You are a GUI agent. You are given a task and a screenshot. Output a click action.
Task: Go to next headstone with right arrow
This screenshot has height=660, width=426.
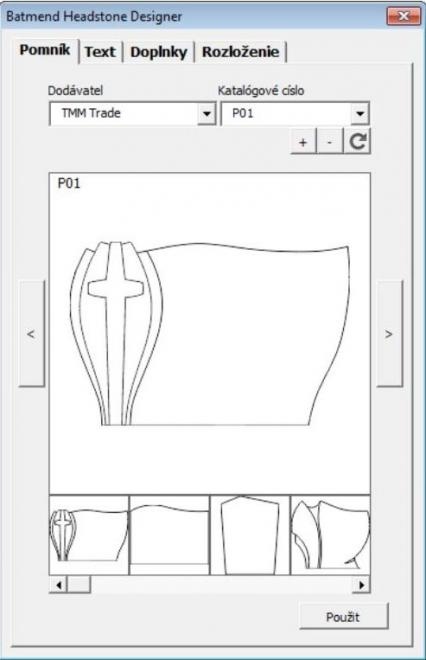click(389, 333)
